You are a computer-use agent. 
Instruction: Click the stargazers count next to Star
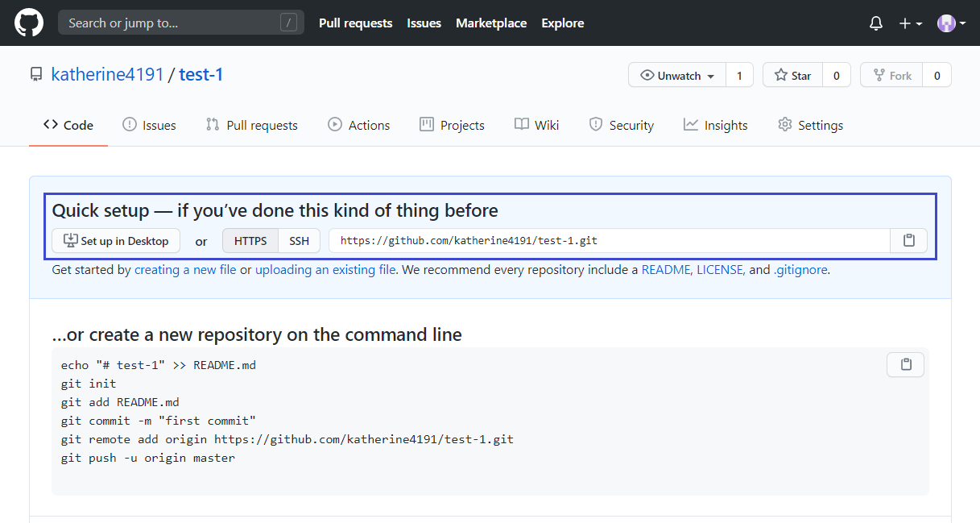point(837,75)
